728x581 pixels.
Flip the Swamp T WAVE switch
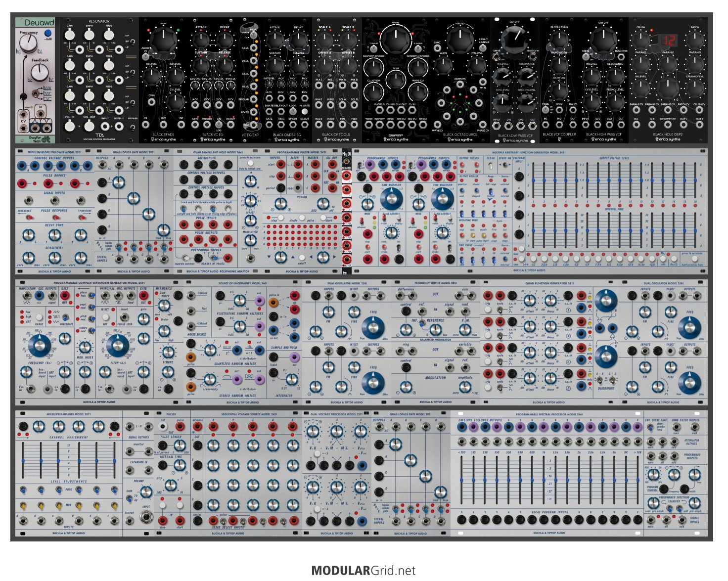click(x=374, y=48)
